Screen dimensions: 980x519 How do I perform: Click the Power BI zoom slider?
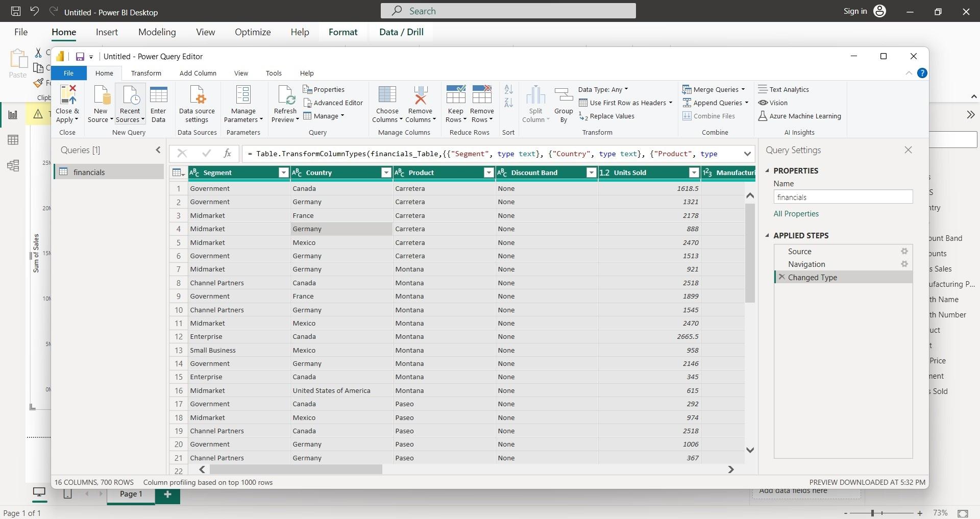872,513
